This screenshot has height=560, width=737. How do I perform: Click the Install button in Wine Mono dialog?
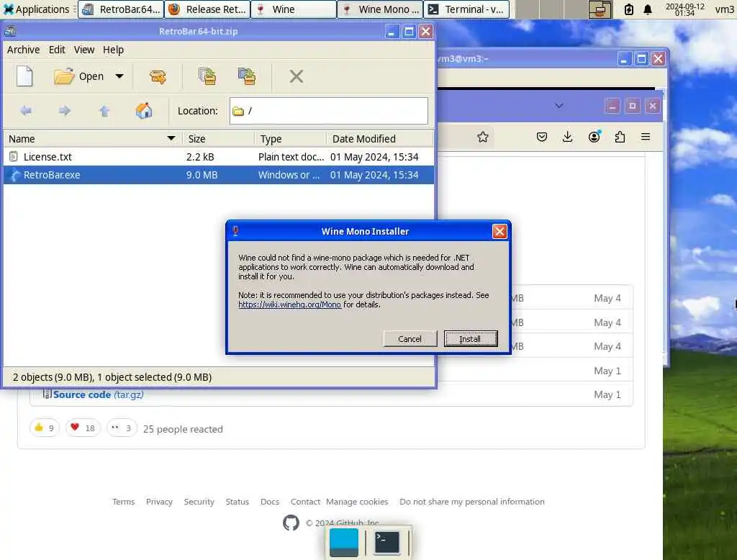(471, 339)
